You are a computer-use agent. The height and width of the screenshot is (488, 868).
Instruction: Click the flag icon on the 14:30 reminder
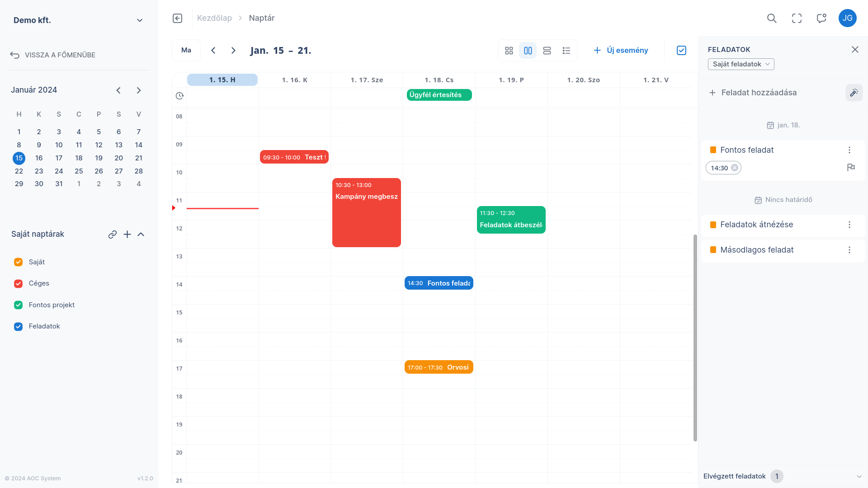click(x=851, y=167)
